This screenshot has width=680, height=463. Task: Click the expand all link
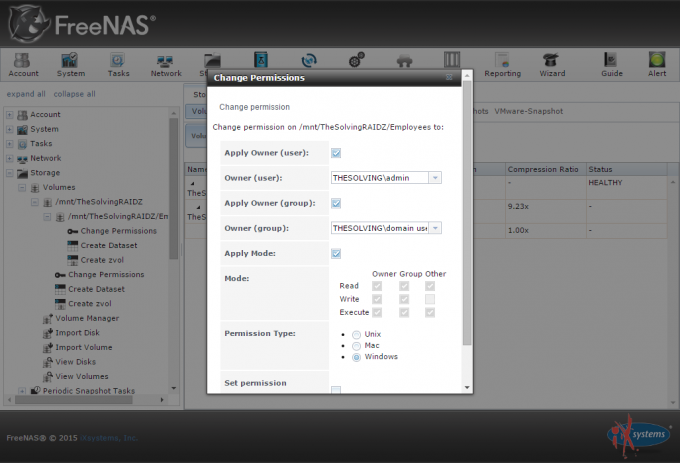click(26, 94)
